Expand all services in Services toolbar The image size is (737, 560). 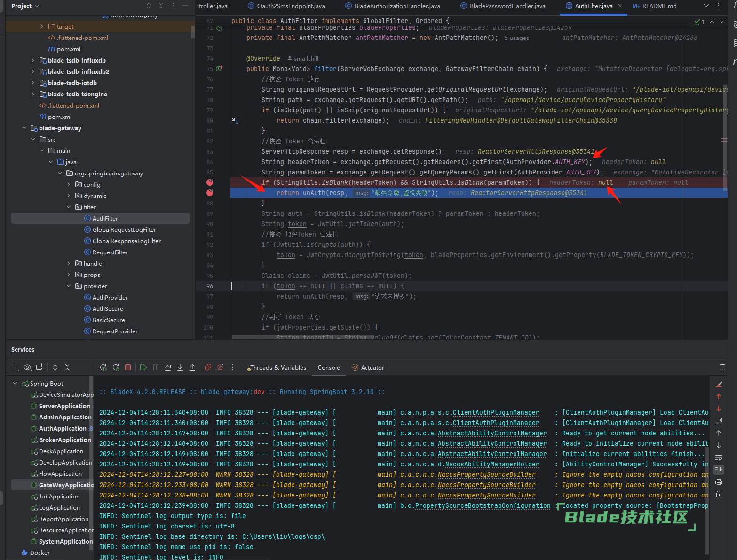coord(55,367)
